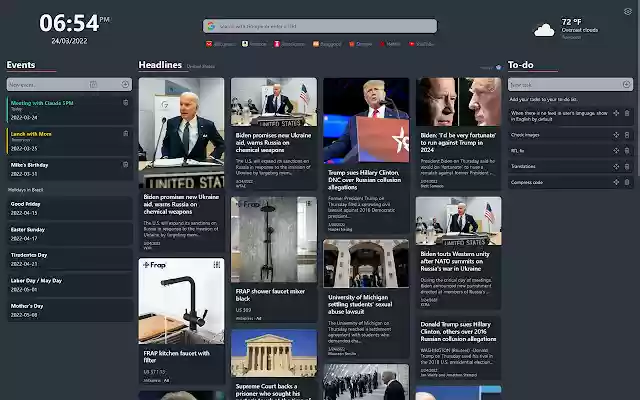Delete the 'show in English by default' task
This screenshot has height=400, width=640.
627,113
